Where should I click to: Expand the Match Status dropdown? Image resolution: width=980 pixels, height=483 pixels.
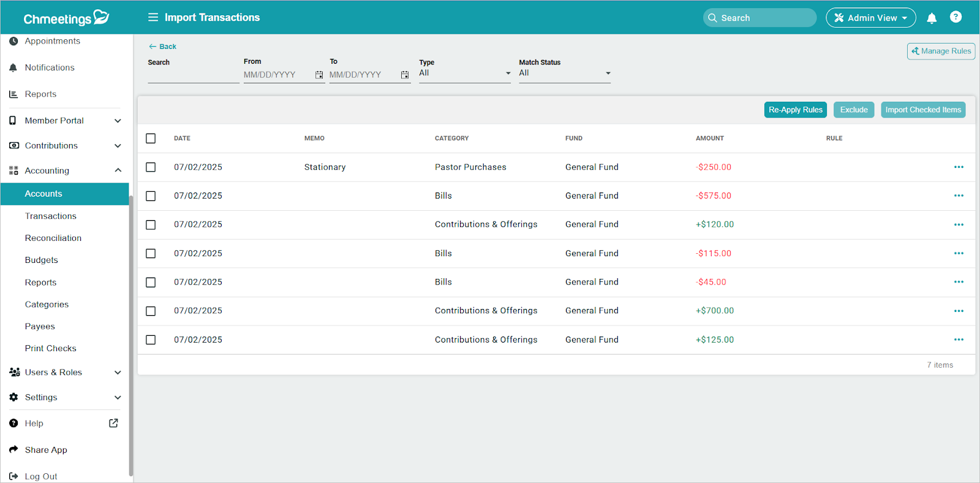[x=564, y=74]
